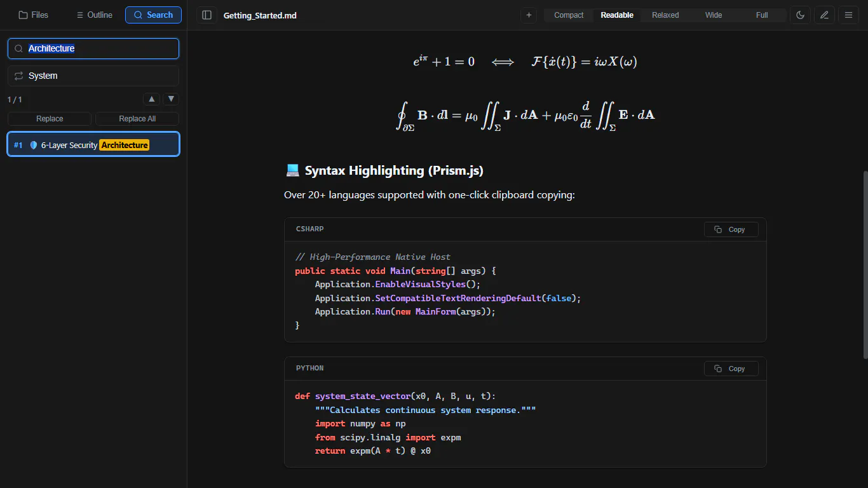This screenshot has height=488, width=868.
Task: Click the Syntax Highlighting (Prism.js) heading
Action: tap(384, 170)
